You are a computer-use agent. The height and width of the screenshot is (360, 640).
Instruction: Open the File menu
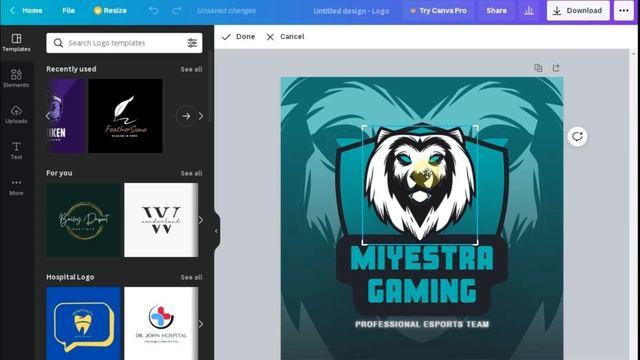69,11
